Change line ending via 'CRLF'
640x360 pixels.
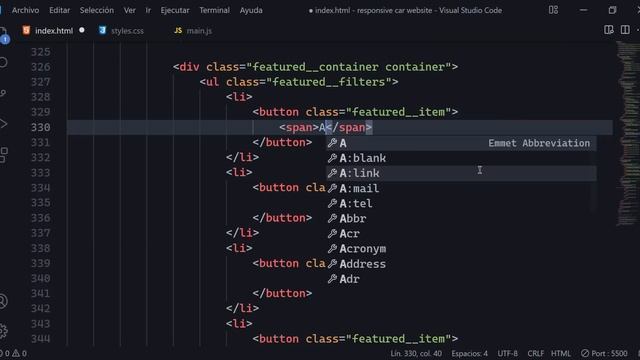point(535,353)
